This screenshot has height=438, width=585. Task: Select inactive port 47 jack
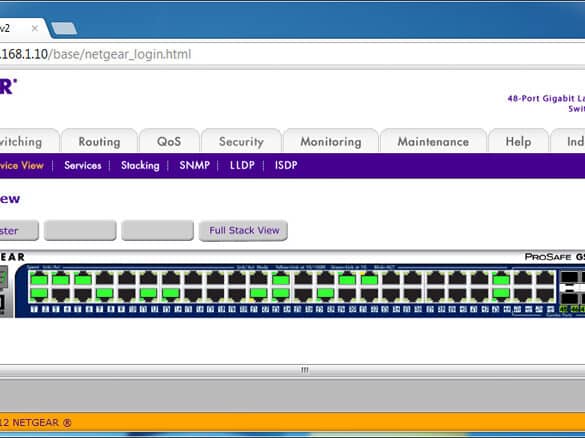[x=545, y=279]
